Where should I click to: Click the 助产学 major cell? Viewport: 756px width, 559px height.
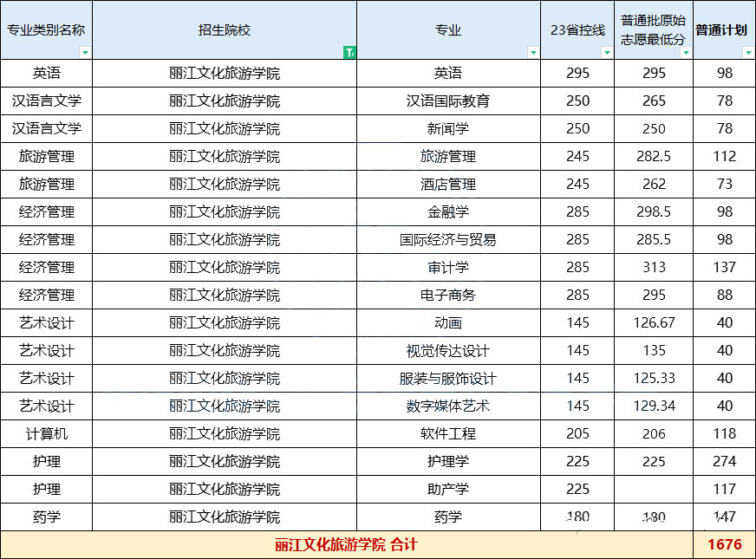tap(448, 490)
